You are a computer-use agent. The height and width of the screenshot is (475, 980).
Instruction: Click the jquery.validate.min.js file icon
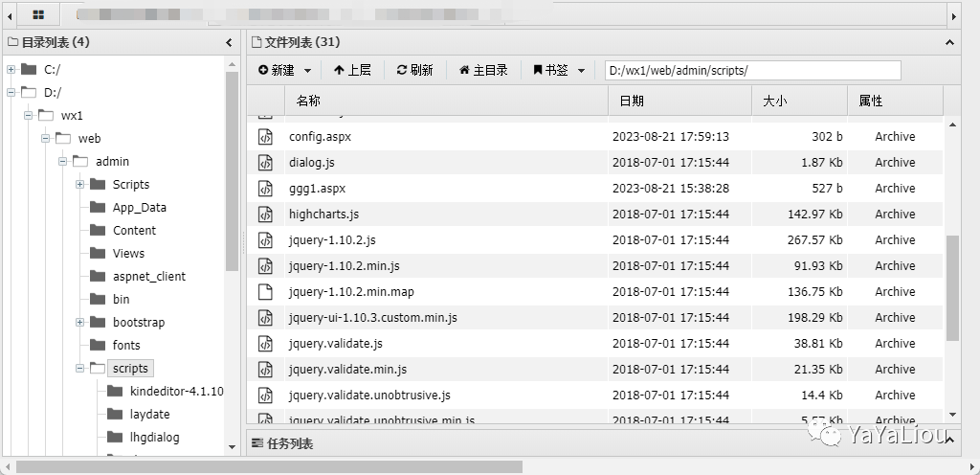266,370
